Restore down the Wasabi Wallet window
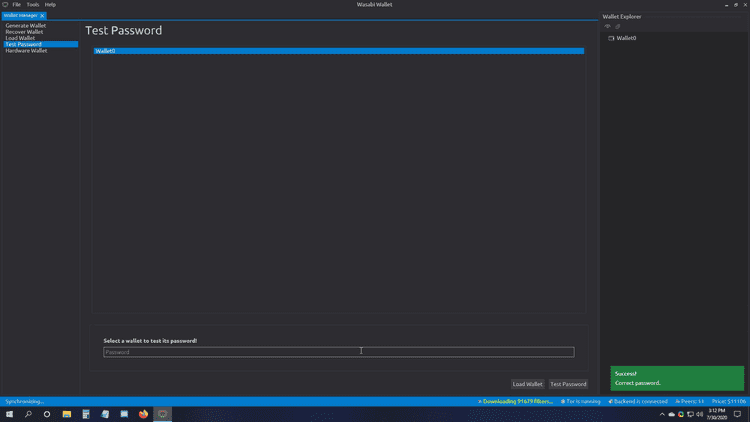The width and height of the screenshot is (750, 422). pos(736,5)
